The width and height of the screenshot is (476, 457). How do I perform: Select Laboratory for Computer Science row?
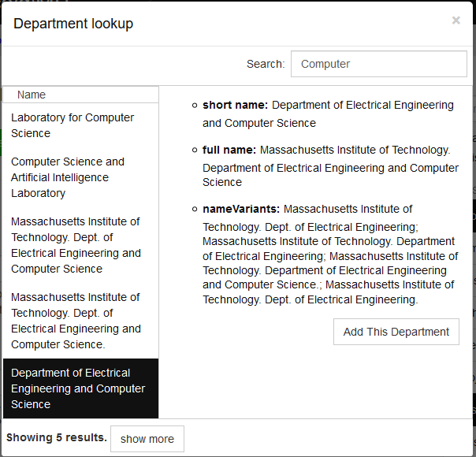coord(80,125)
